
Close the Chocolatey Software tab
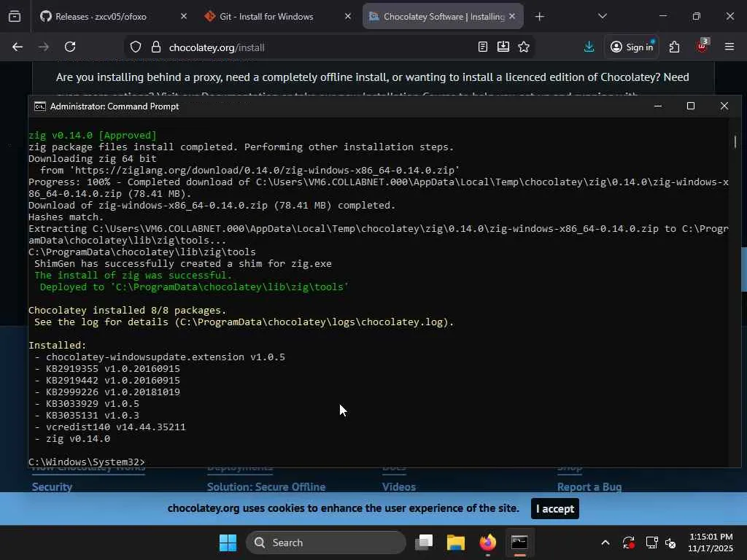tap(512, 16)
